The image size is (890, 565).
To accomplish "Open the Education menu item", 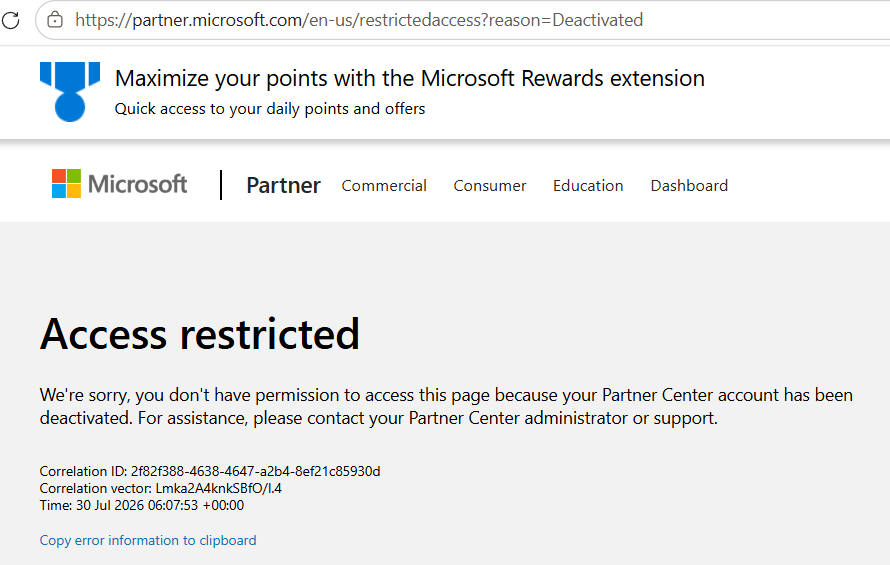I will (588, 186).
